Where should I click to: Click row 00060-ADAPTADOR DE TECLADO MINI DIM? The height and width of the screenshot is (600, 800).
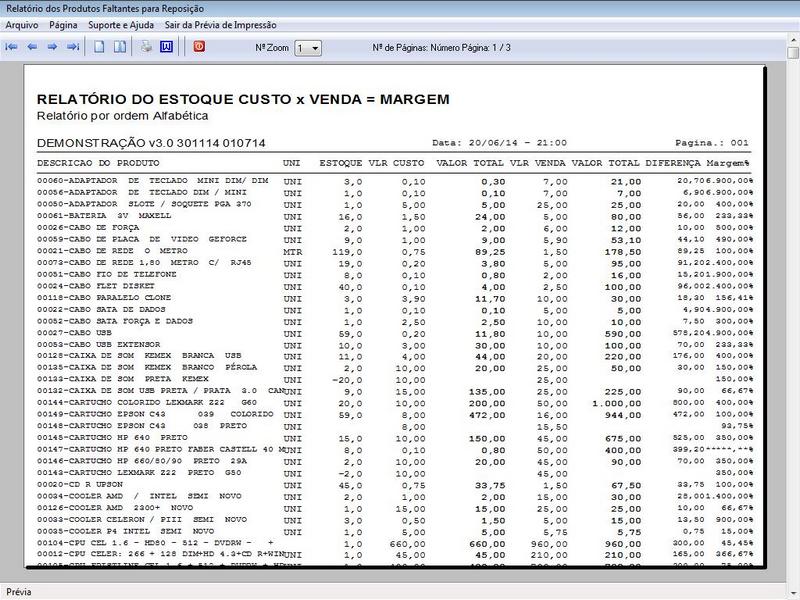tap(394, 181)
